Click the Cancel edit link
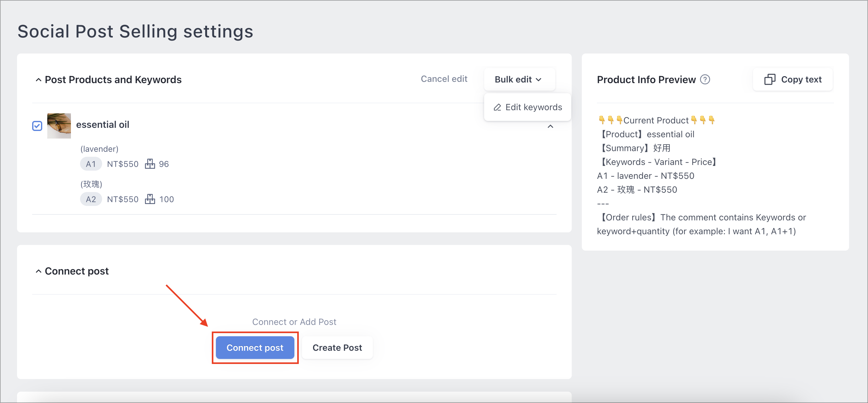The width and height of the screenshot is (868, 403). (x=444, y=79)
